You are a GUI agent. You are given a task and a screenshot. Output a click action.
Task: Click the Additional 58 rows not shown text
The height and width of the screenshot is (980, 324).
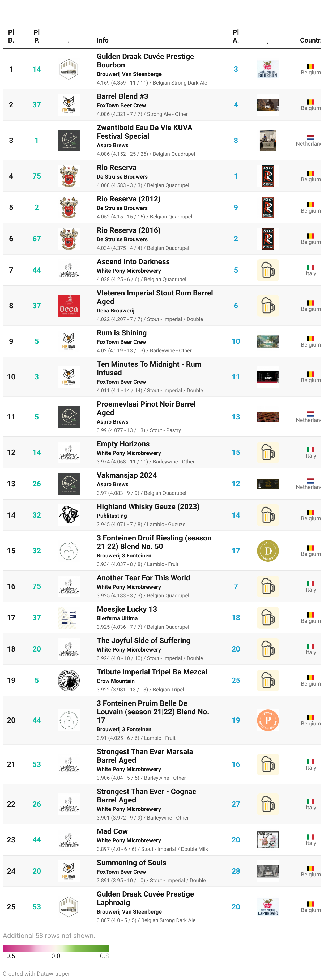click(x=49, y=936)
